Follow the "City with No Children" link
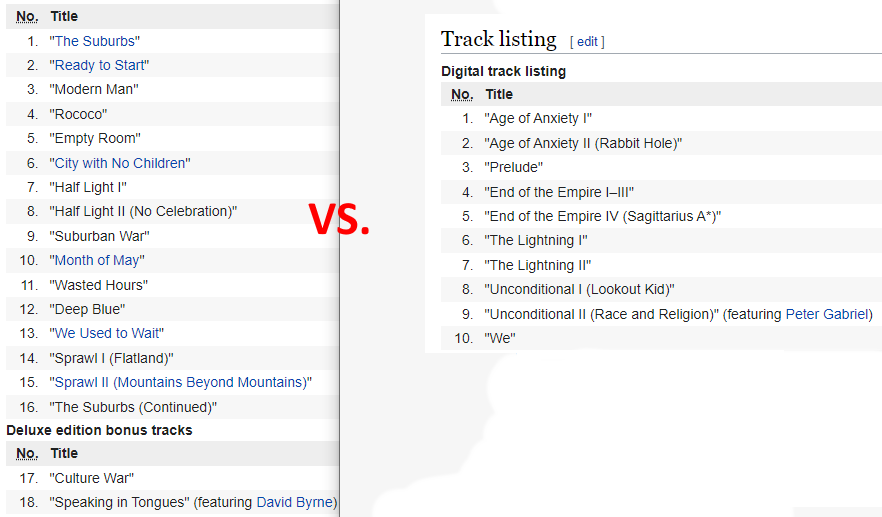Image resolution: width=882 pixels, height=517 pixels. click(x=120, y=163)
